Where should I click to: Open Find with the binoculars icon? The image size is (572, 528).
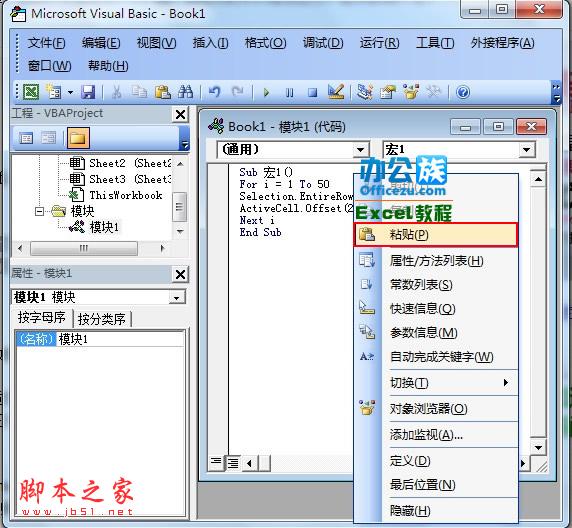tap(185, 92)
